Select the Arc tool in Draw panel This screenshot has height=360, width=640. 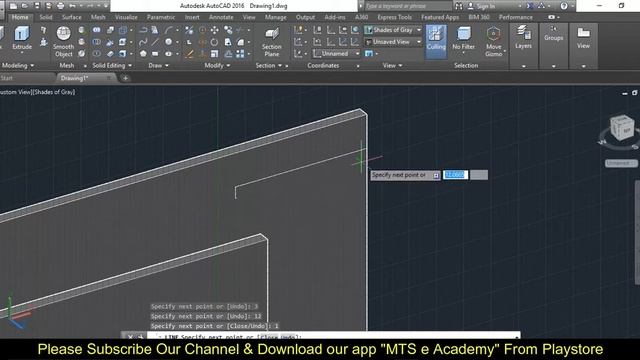(x=169, y=30)
